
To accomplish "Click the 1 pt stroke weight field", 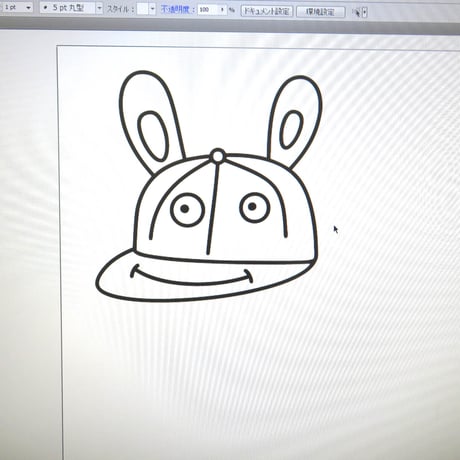I will [12, 7].
